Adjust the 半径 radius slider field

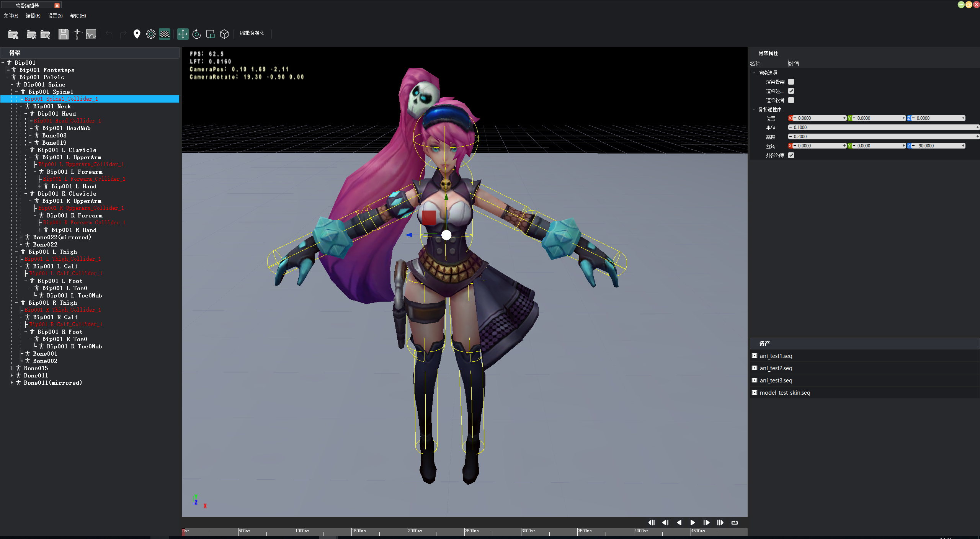pyautogui.click(x=883, y=127)
